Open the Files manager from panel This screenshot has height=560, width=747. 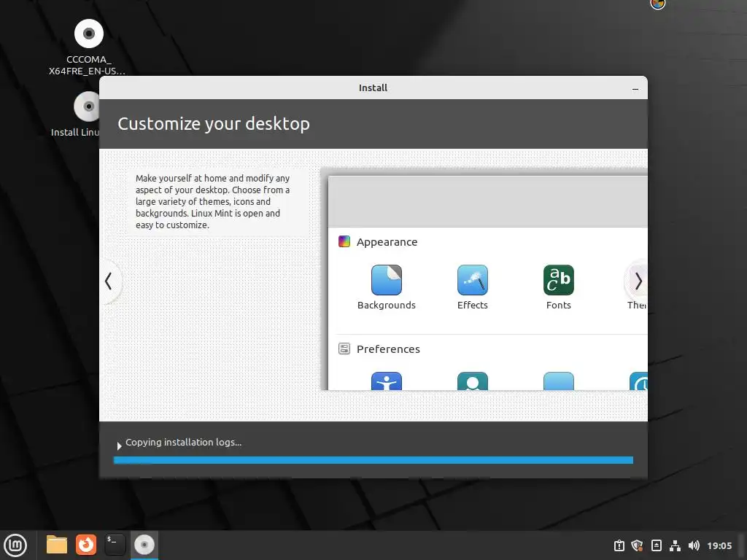click(56, 545)
